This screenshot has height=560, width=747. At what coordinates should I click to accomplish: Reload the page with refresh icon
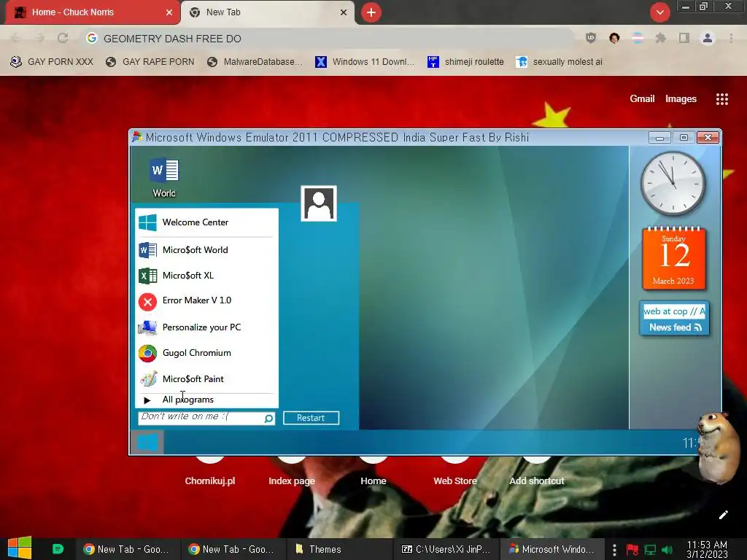(63, 38)
